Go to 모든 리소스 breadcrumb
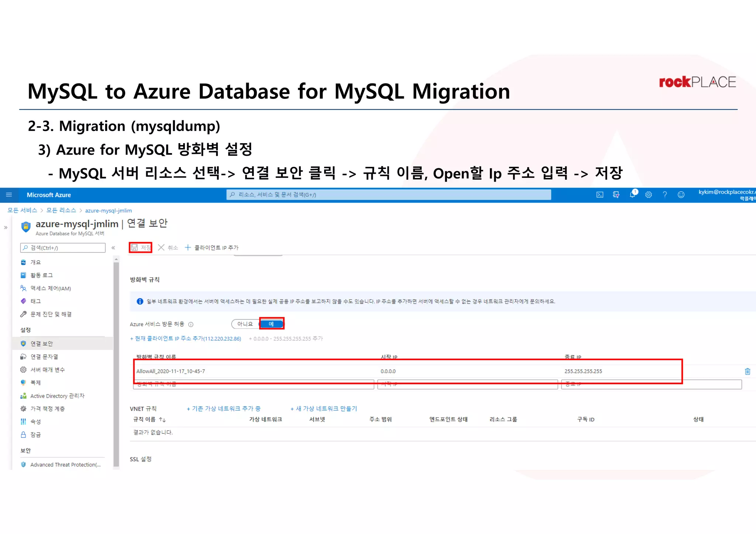The height and width of the screenshot is (534, 756). pyautogui.click(x=61, y=210)
